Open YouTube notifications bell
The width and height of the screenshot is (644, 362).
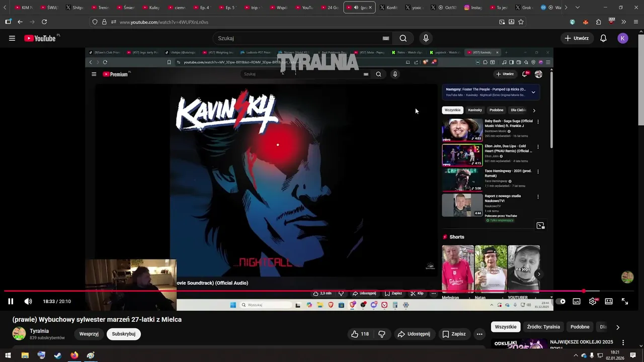(603, 38)
